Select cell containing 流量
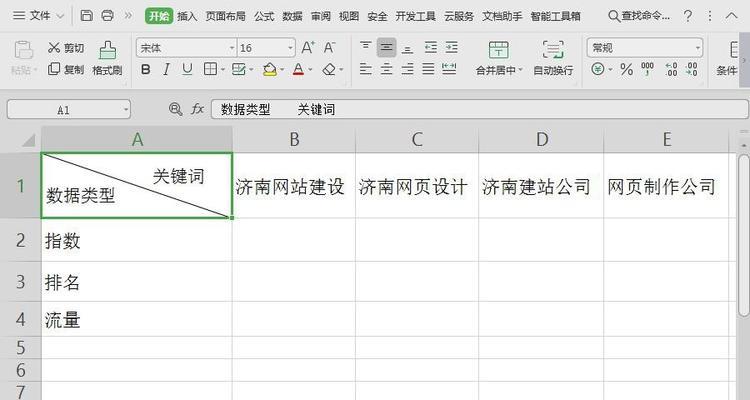This screenshot has width=750, height=400. point(137,319)
